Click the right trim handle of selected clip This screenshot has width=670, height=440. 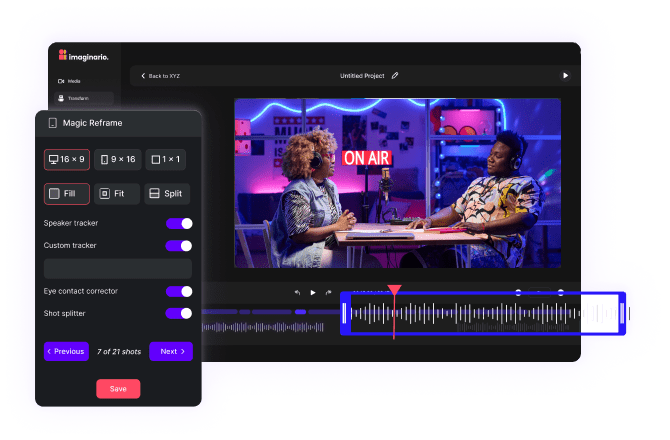(x=622, y=314)
